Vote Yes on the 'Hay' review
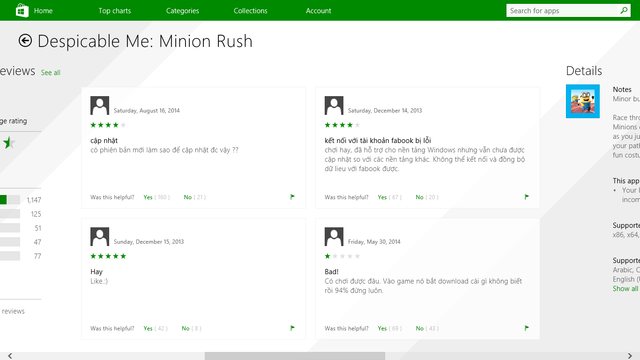640x360 pixels. tap(148, 328)
